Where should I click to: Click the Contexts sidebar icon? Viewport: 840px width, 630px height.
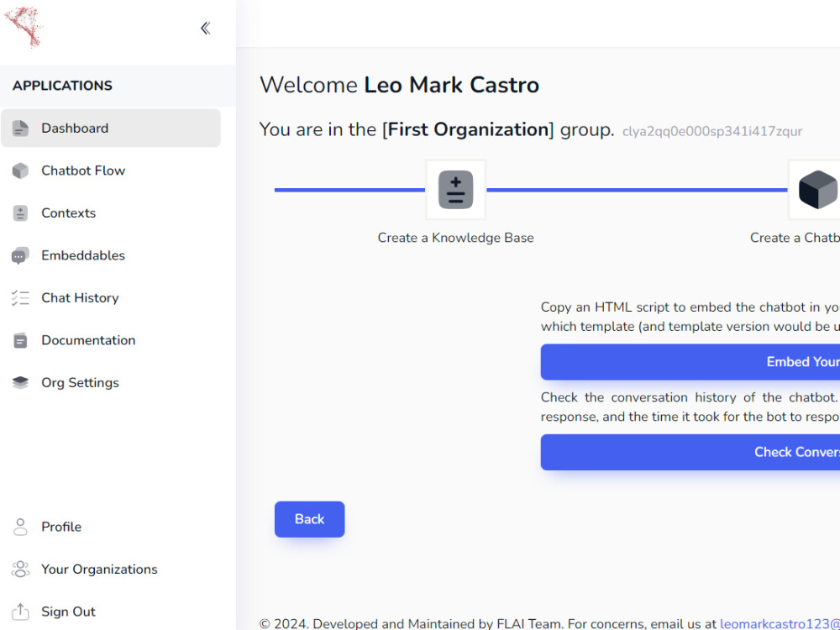pos(20,213)
